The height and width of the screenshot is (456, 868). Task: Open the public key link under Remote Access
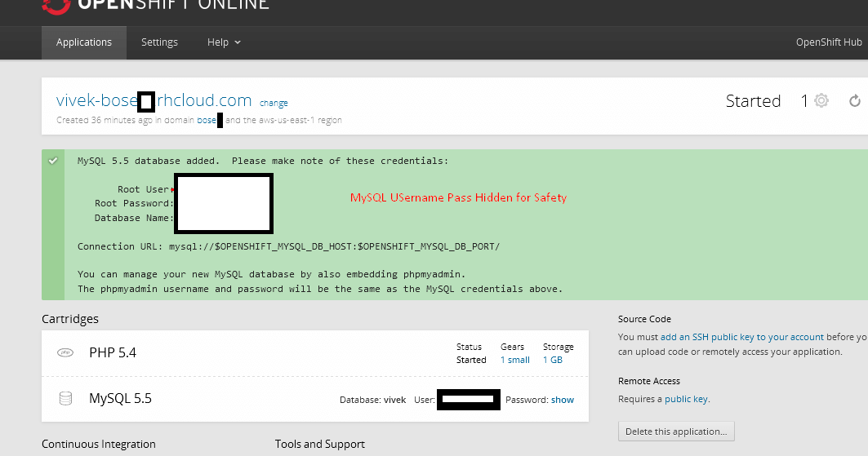[x=686, y=399]
